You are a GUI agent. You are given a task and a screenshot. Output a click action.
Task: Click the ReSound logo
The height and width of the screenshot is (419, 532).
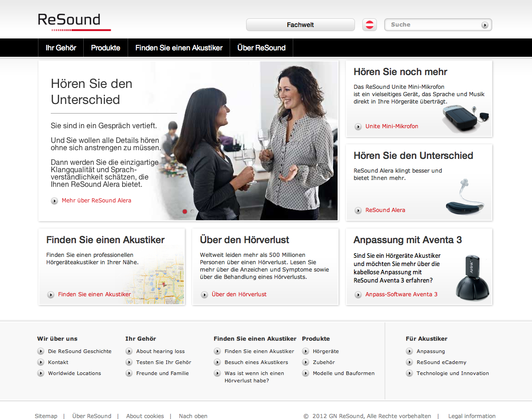tap(74, 22)
